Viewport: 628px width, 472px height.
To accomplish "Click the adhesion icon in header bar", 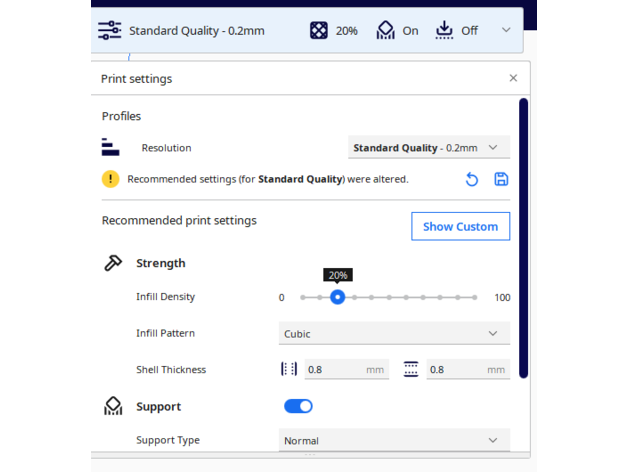I will [x=445, y=31].
